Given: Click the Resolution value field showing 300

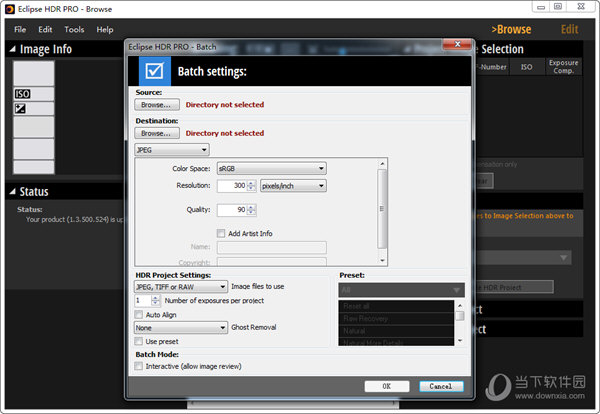Looking at the screenshot, I should coord(232,186).
